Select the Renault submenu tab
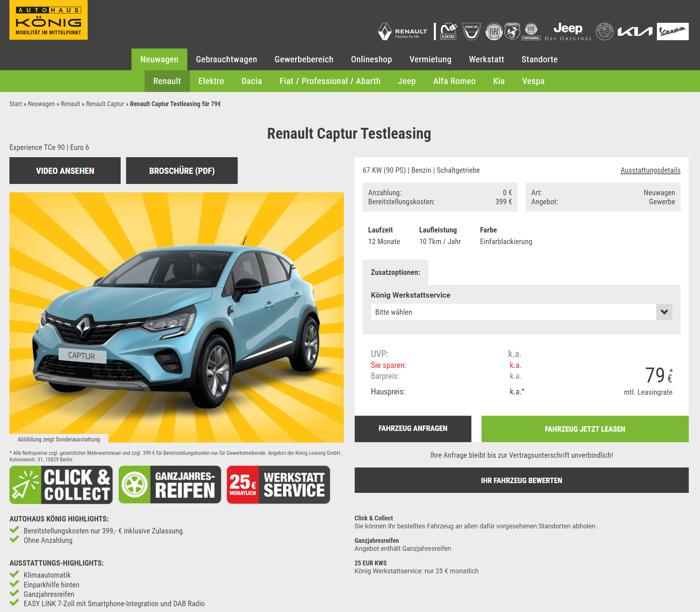The width and height of the screenshot is (700, 612). tap(167, 81)
